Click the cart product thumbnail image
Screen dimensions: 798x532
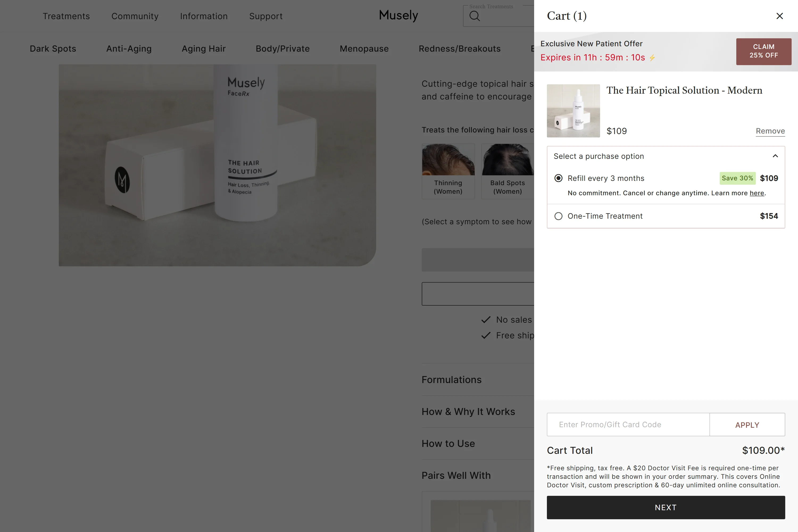click(573, 111)
